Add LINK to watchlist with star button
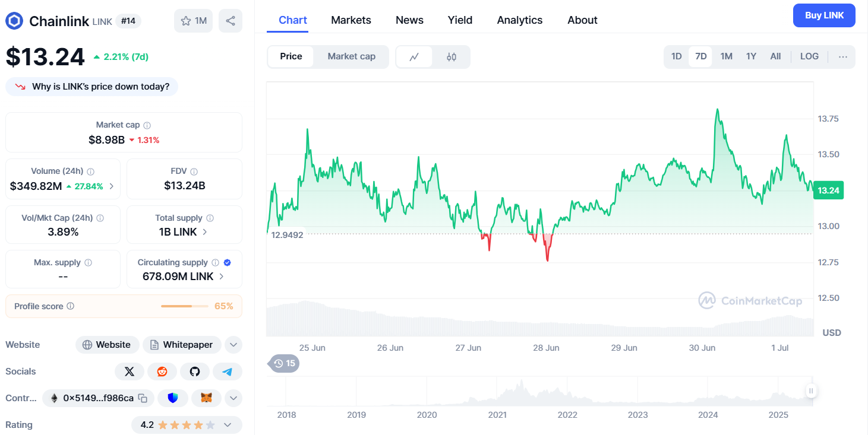This screenshot has width=868, height=435. pos(193,21)
